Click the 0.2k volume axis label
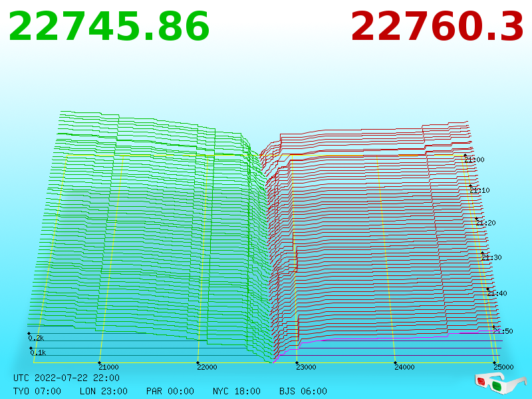 click(36, 338)
